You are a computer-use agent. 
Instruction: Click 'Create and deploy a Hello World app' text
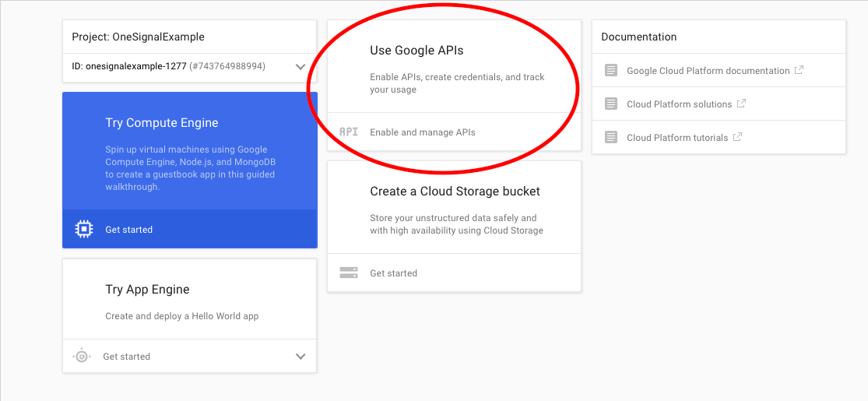click(x=182, y=316)
